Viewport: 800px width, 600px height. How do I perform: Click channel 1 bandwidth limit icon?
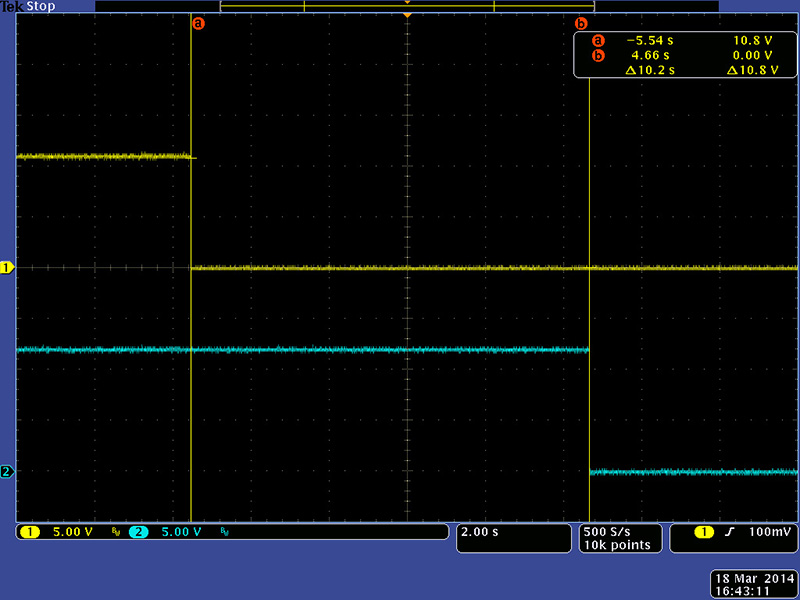click(115, 532)
